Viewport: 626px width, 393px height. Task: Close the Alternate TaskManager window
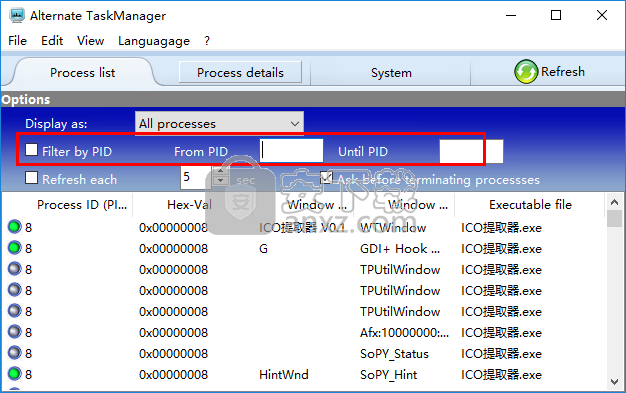tap(602, 15)
